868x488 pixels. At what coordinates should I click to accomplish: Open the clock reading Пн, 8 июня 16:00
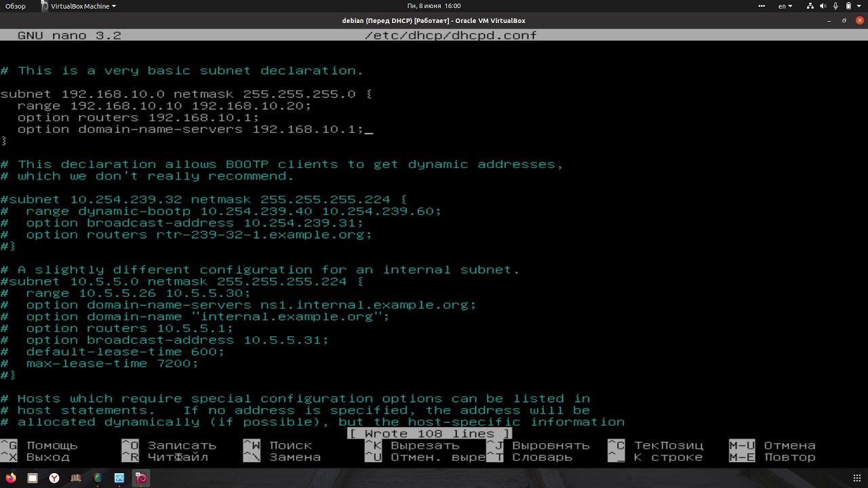click(x=434, y=6)
